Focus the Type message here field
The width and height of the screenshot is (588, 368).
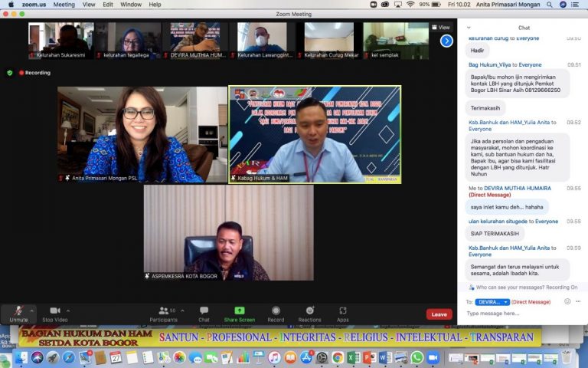click(x=521, y=313)
